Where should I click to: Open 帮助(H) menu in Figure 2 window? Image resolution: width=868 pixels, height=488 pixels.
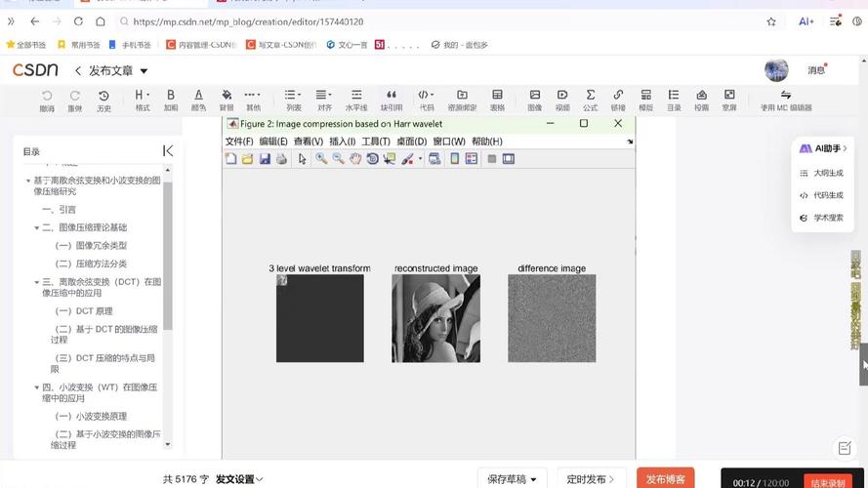coord(486,142)
